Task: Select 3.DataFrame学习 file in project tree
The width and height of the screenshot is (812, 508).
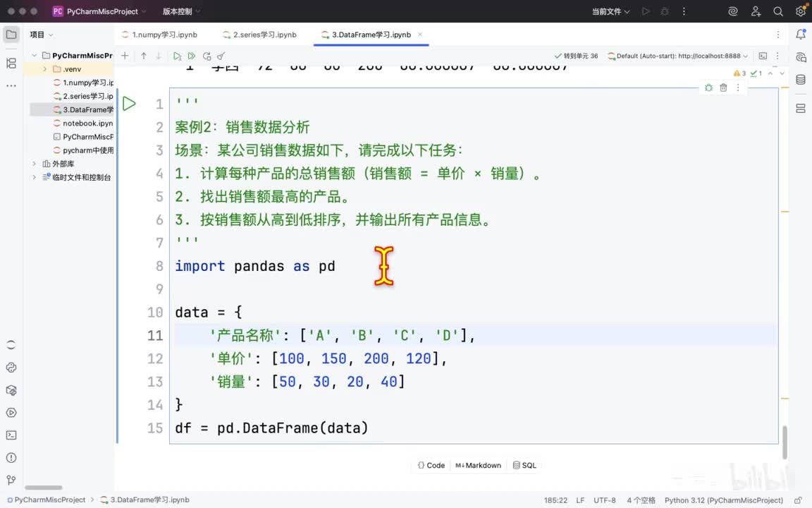Action: pyautogui.click(x=83, y=109)
